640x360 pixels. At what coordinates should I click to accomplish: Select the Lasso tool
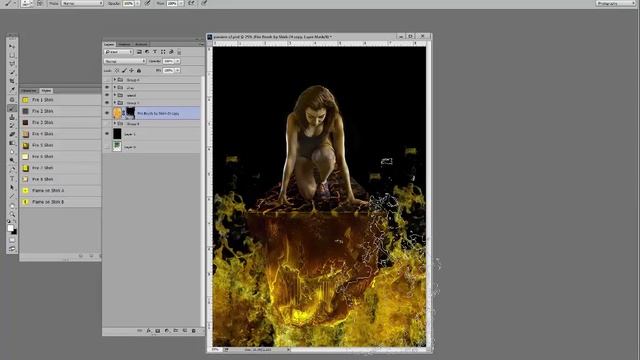click(x=12, y=64)
